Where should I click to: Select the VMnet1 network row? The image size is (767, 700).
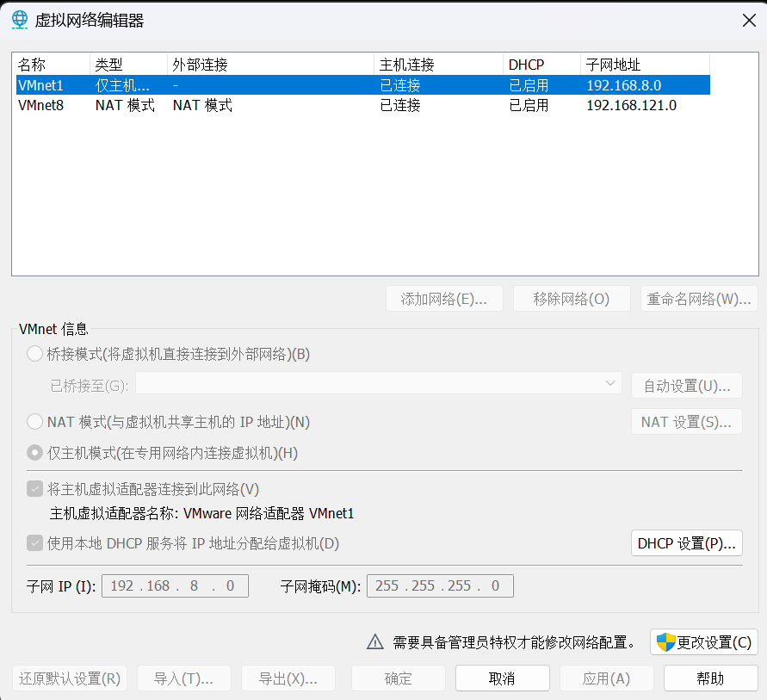click(x=363, y=85)
